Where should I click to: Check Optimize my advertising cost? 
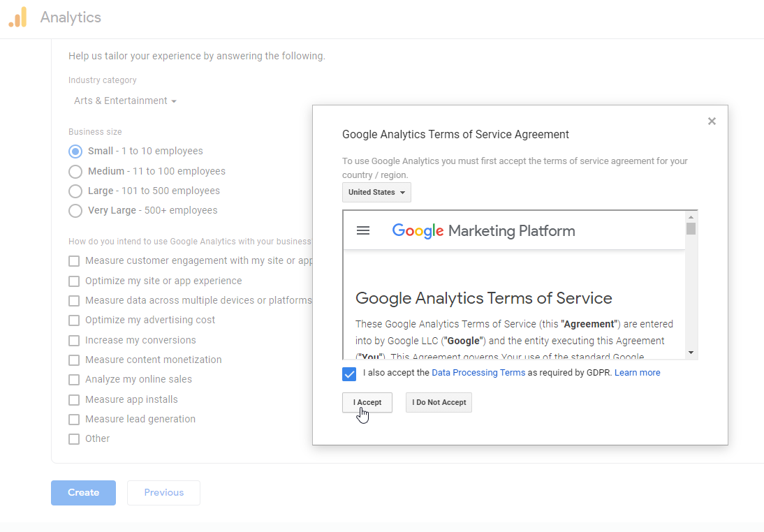[x=74, y=320]
